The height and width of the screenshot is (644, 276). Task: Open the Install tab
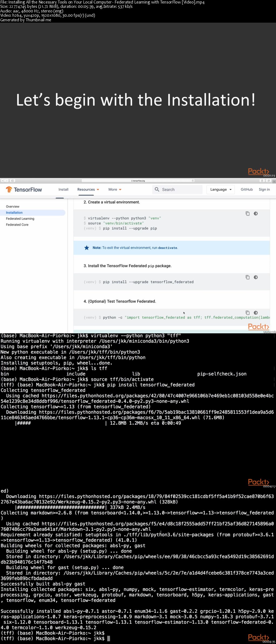(63, 190)
